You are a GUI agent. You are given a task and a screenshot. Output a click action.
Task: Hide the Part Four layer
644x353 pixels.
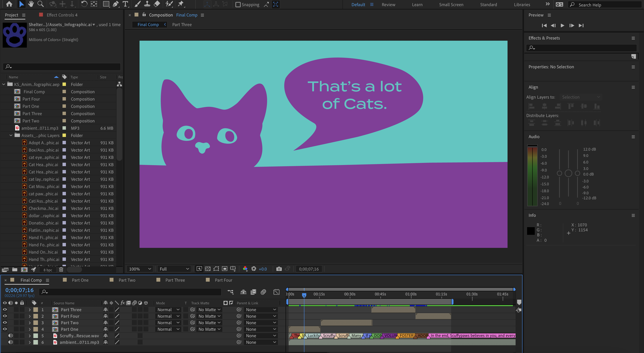coord(5,316)
